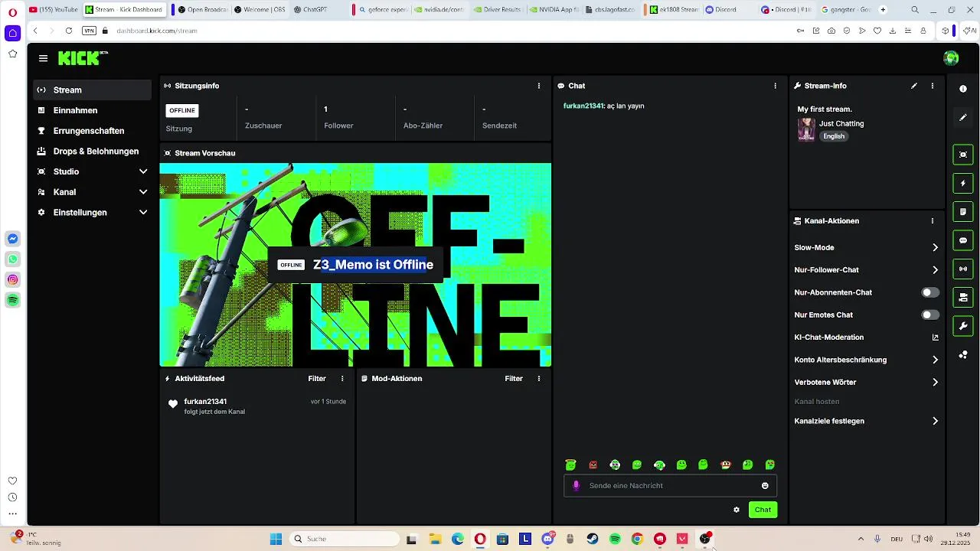
Task: Click the English language tag
Action: 834,136
